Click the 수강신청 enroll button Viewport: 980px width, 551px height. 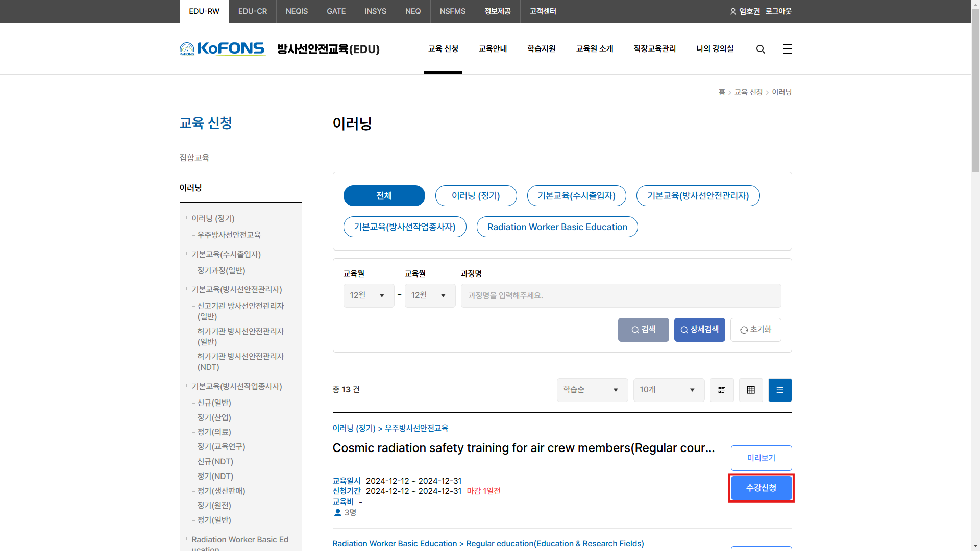click(761, 488)
